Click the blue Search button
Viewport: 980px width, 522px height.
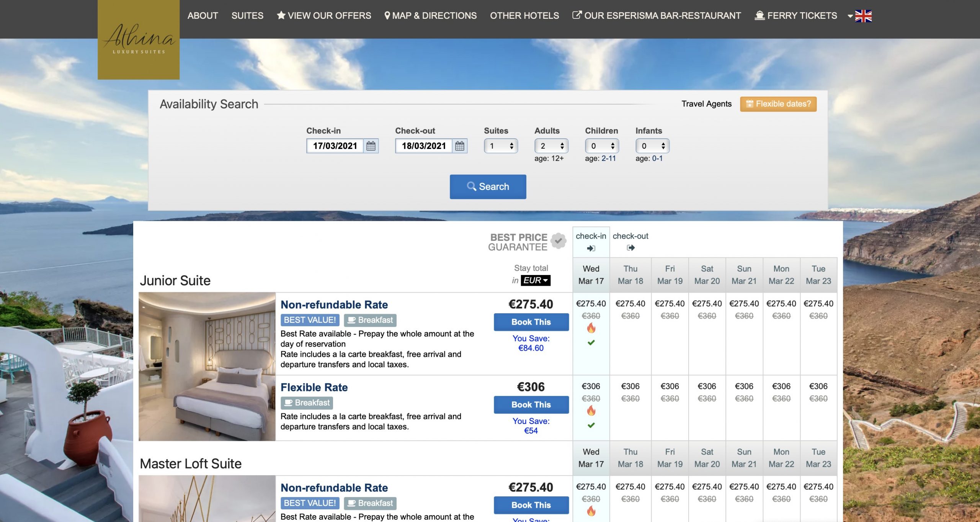488,187
